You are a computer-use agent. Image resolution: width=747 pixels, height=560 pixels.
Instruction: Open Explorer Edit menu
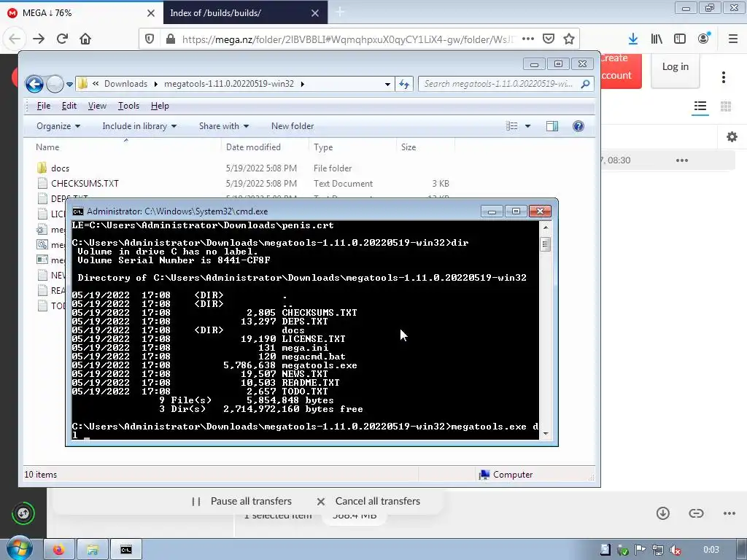[69, 106]
